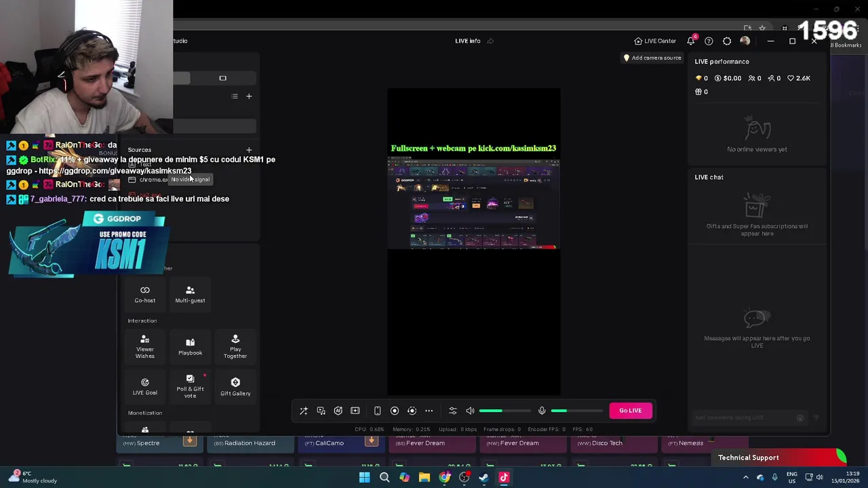Image resolution: width=868 pixels, height=488 pixels.
Task: Start recording with the record icon
Action: pyautogui.click(x=394, y=411)
